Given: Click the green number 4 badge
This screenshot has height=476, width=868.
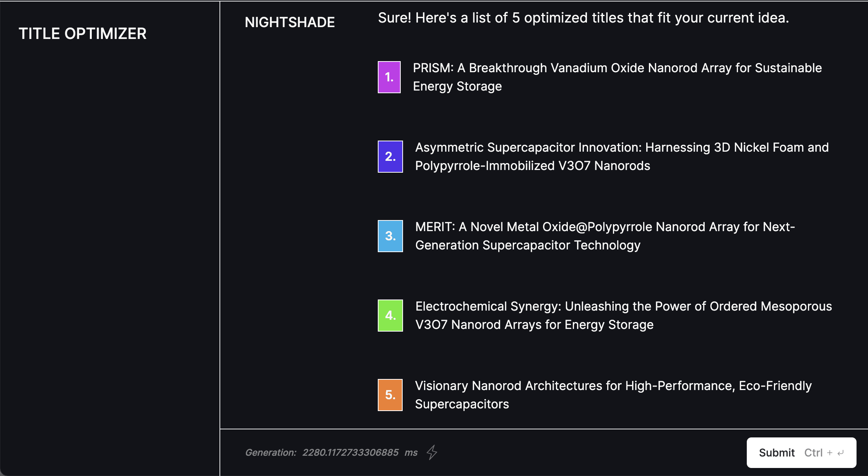Looking at the screenshot, I should click(x=390, y=316).
